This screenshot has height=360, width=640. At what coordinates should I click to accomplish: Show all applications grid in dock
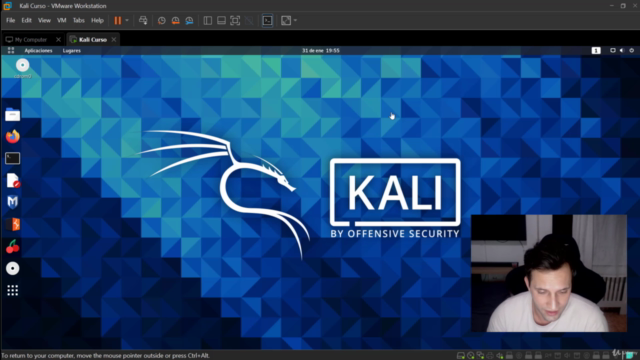pos(13,290)
